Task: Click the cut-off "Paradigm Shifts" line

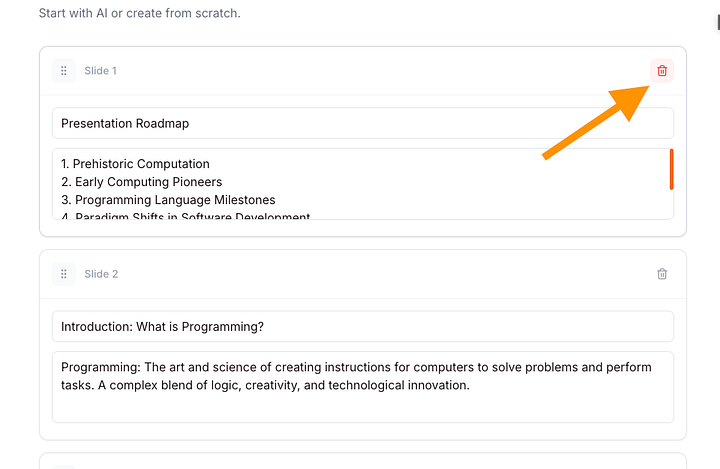Action: pos(186,216)
